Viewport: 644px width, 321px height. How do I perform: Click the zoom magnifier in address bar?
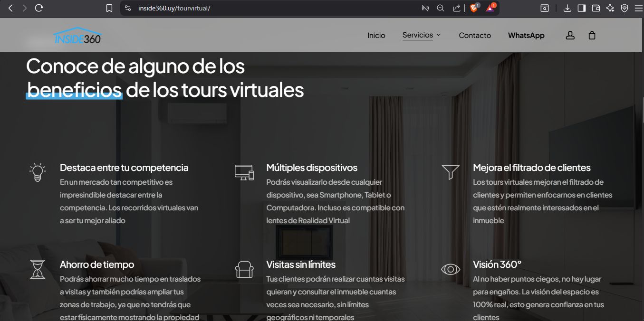[x=441, y=8]
